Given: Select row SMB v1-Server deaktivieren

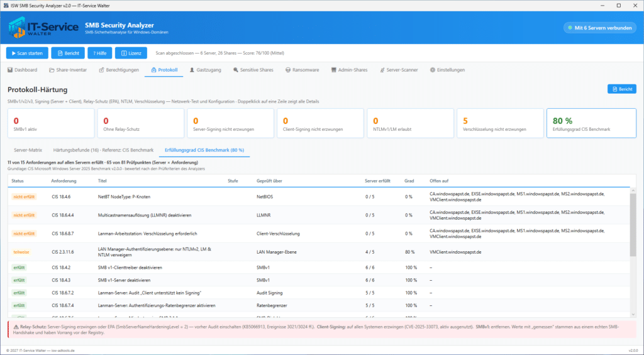Looking at the screenshot, I should [x=319, y=280].
